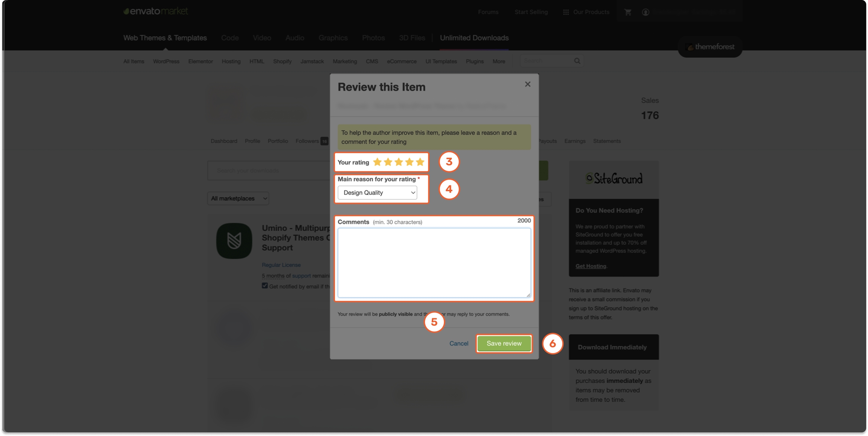Click the Envato Market logo

pyautogui.click(x=156, y=11)
